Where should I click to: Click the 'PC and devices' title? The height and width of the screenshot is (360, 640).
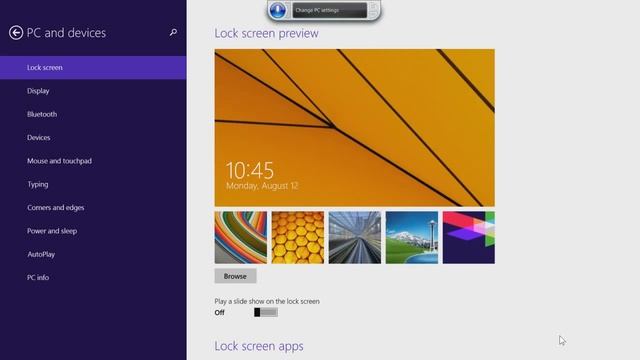[66, 33]
